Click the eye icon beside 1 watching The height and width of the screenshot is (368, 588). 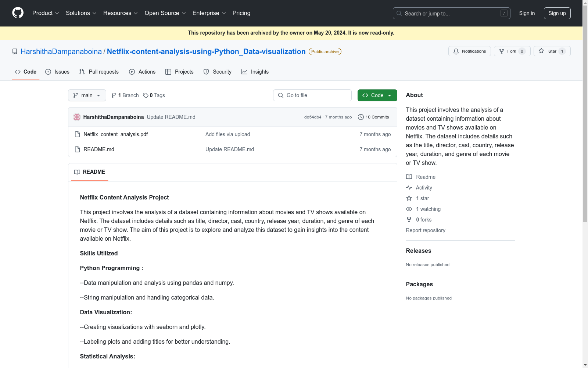409,209
